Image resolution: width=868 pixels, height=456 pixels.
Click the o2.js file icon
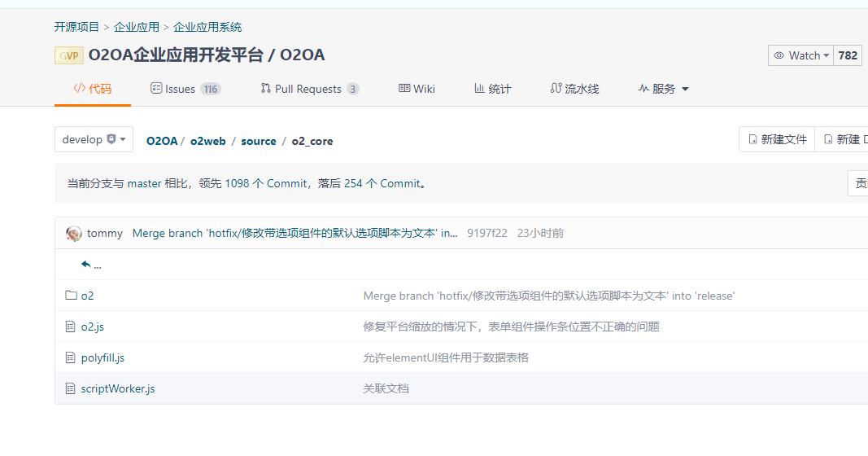click(x=71, y=327)
